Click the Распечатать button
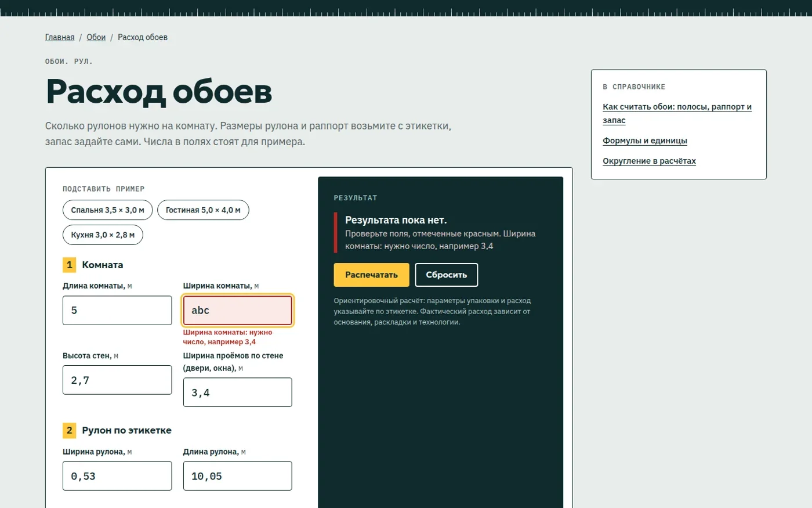This screenshot has height=508, width=812. 372,275
